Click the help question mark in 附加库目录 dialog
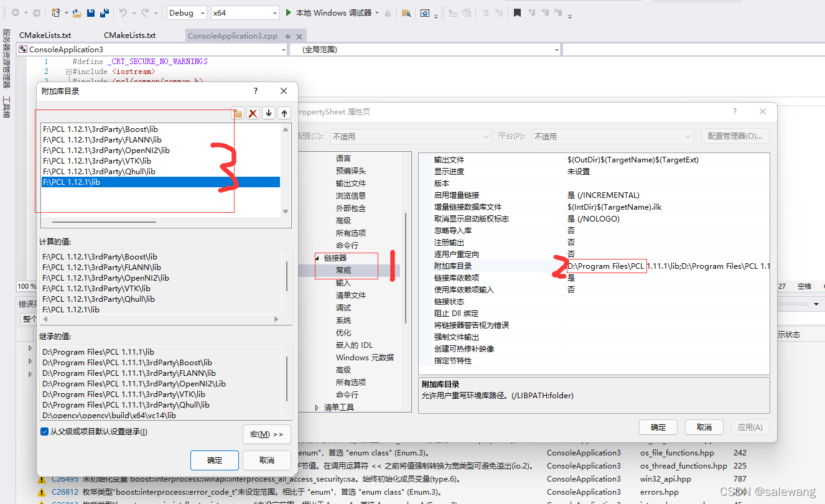Screen dimensions: 825x504 pyautogui.click(x=256, y=91)
